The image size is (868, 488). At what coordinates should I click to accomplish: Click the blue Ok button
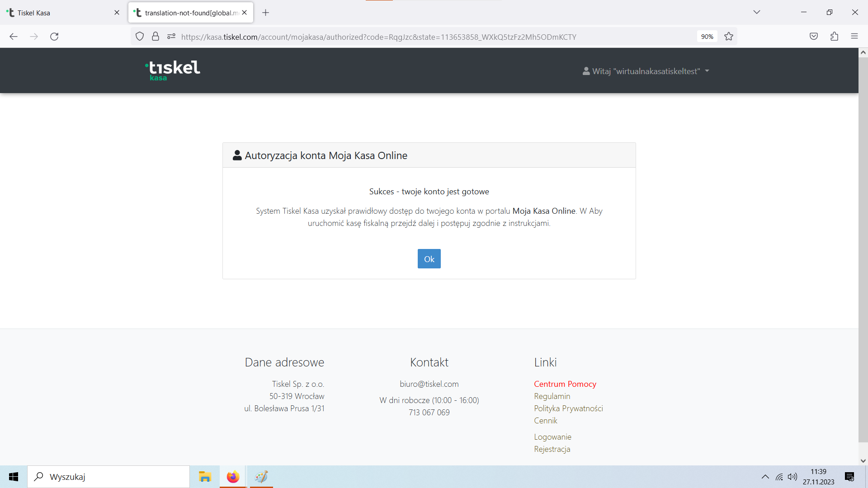(x=429, y=259)
